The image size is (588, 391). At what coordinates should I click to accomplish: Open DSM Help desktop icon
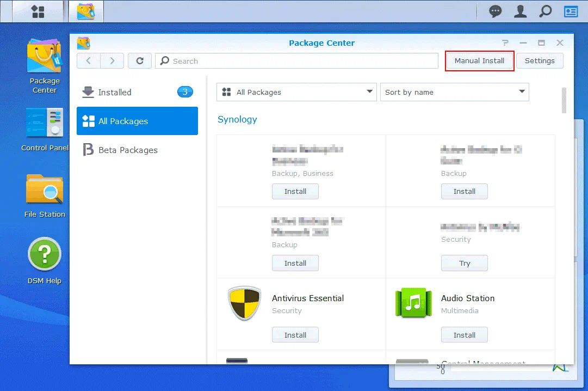coord(45,261)
